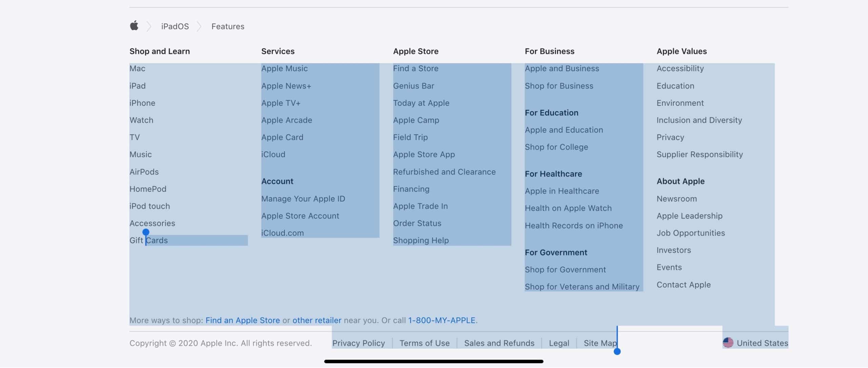This screenshot has height=368, width=868.
Task: Click Find an Apple Store link
Action: [x=243, y=321]
